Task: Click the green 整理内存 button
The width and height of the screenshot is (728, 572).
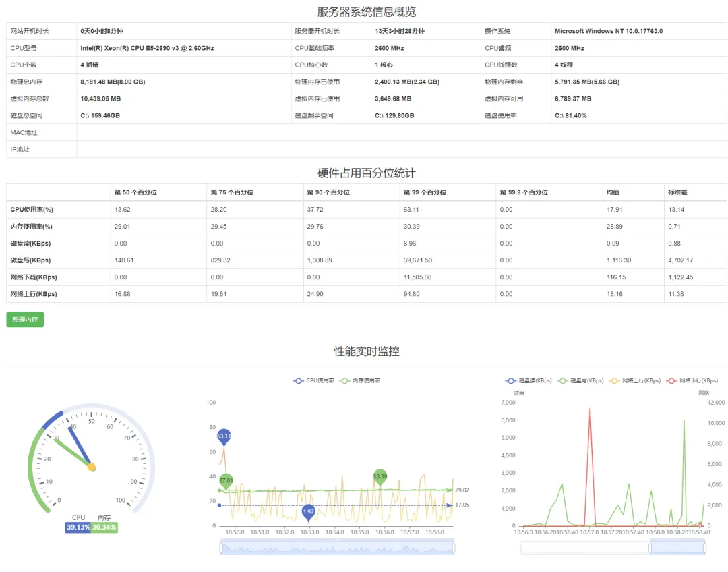Action: click(25, 319)
